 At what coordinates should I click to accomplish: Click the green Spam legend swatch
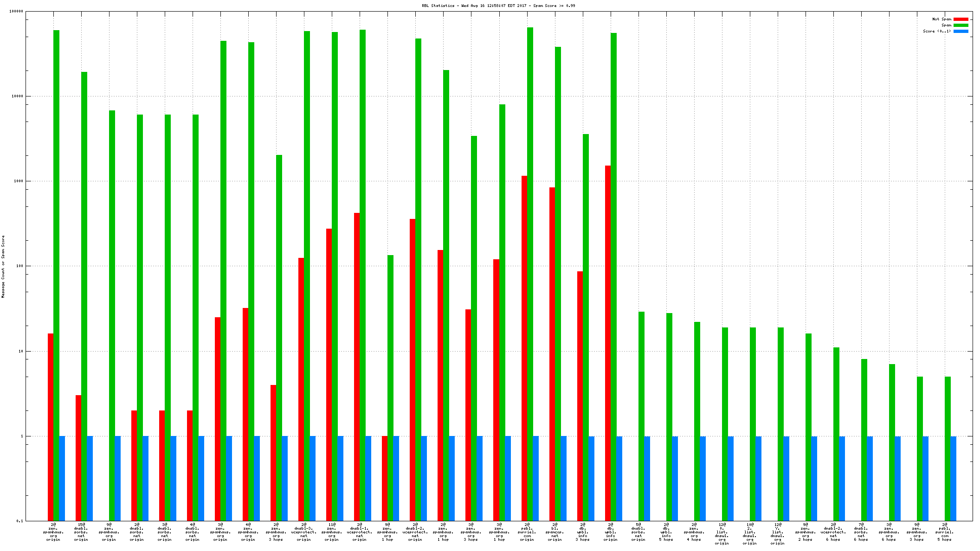point(961,25)
